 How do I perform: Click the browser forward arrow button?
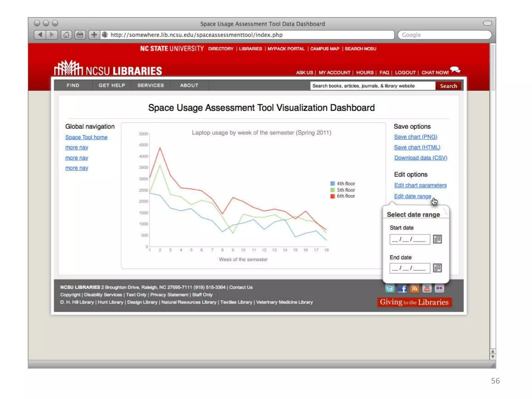click(x=52, y=35)
